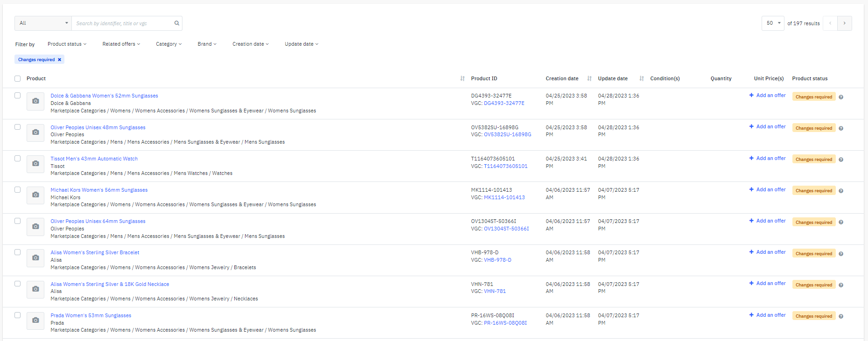Open help icon for Alisa Necklace status
This screenshot has height=341, width=868.
[841, 285]
